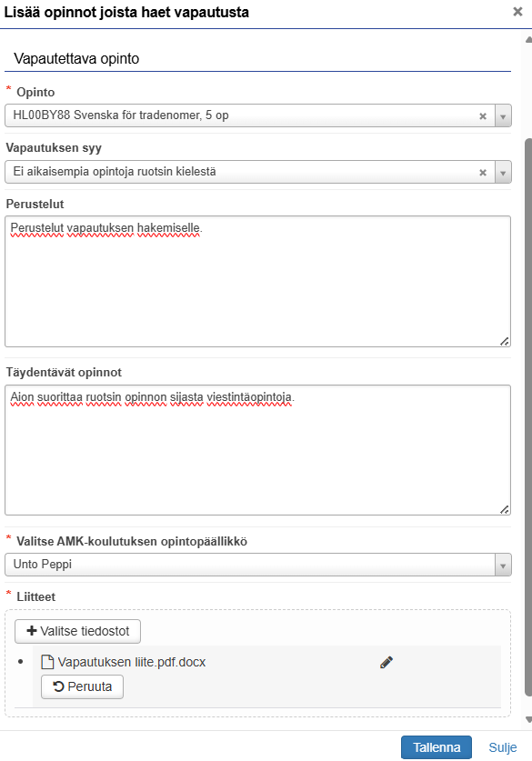Click the scrollbar down arrow
Image resolution: width=532 pixels, height=761 pixels.
[x=528, y=720]
